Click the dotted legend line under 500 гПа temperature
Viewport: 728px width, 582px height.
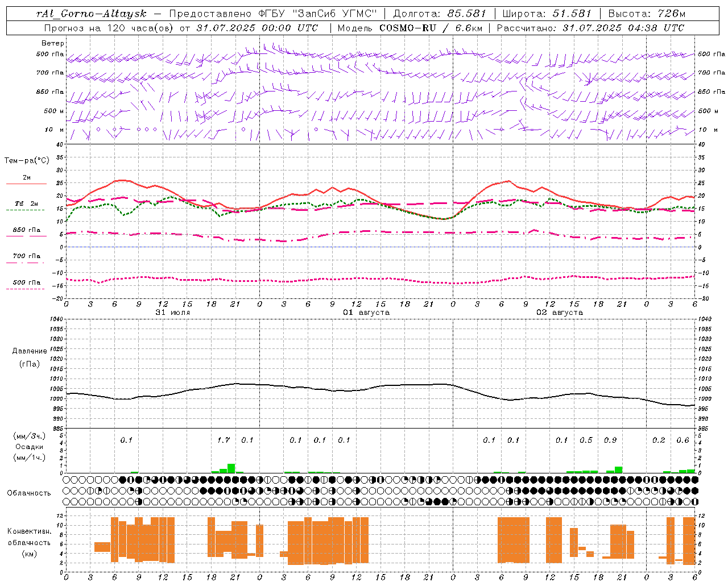pos(26,289)
